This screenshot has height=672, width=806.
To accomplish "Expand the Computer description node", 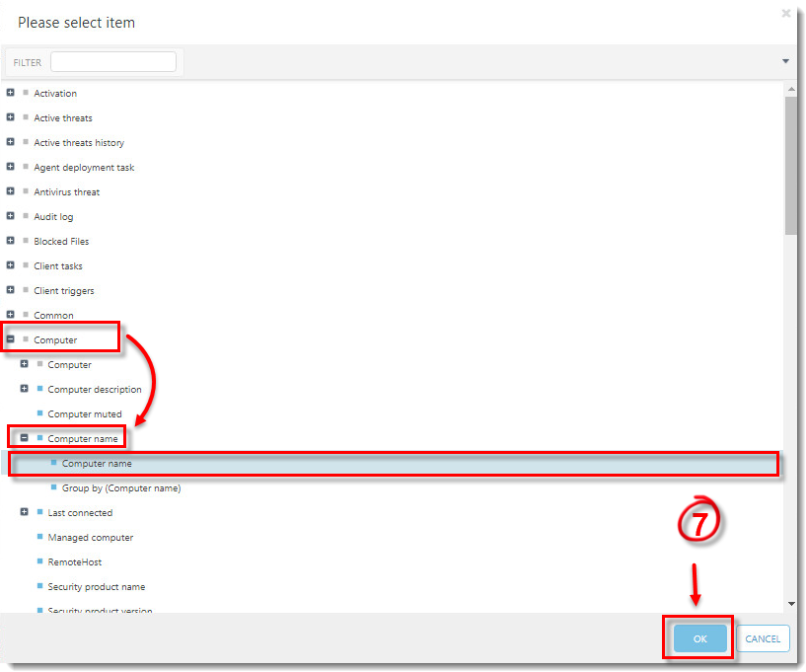I will pos(24,389).
